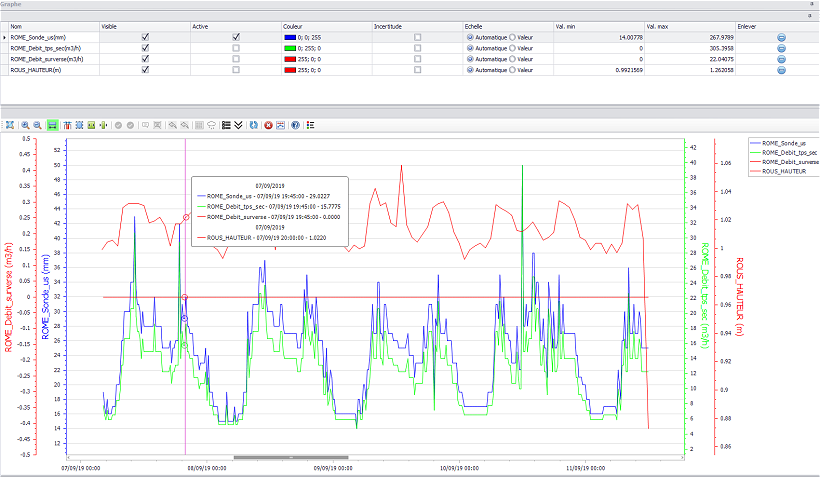Click the double chevron expand icon in toolbar
Image resolution: width=820 pixels, height=478 pixels.
coord(238,125)
